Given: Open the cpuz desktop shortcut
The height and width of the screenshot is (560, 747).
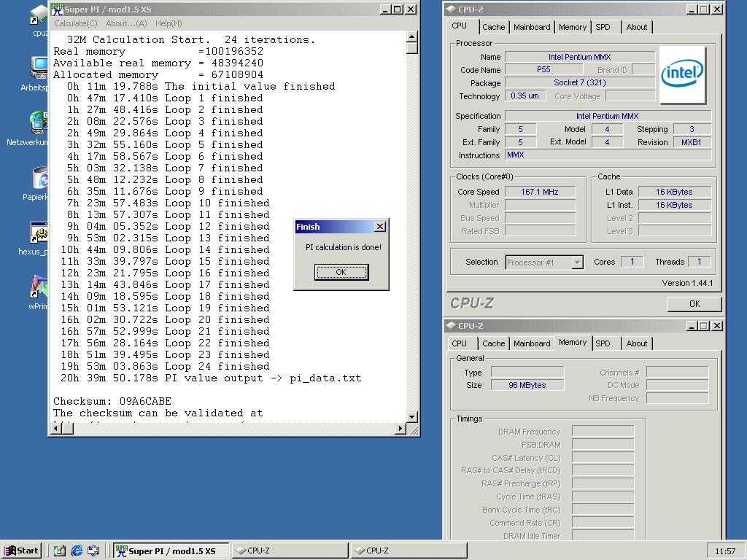Looking at the screenshot, I should click(x=40, y=20).
